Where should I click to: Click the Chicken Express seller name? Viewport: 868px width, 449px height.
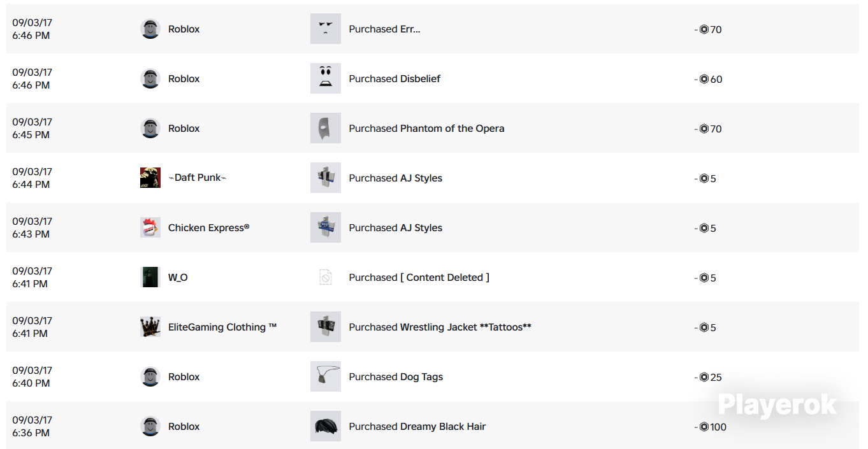click(208, 228)
